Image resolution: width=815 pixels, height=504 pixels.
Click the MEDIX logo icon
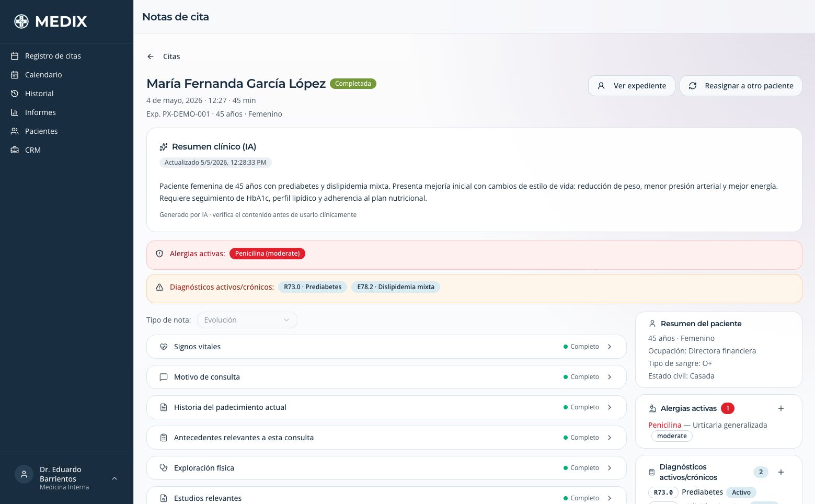point(21,21)
